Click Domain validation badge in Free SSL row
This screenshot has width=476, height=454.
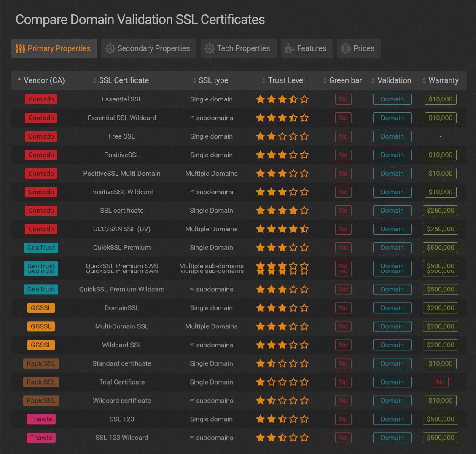coord(392,136)
